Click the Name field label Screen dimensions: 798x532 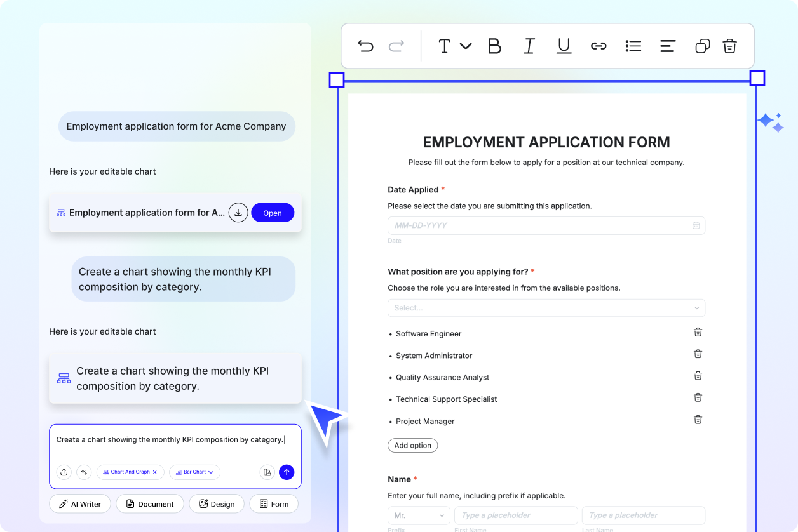click(x=399, y=479)
